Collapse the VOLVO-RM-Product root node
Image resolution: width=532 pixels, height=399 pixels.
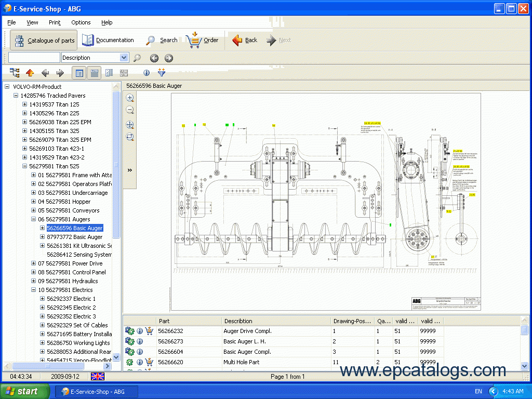[x=7, y=87]
